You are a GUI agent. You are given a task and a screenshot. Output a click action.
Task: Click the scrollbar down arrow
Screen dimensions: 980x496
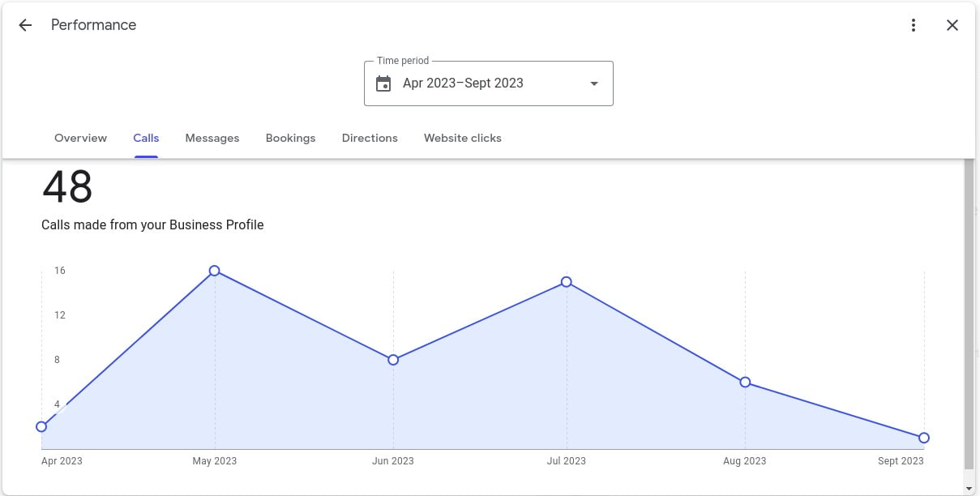pos(969,489)
